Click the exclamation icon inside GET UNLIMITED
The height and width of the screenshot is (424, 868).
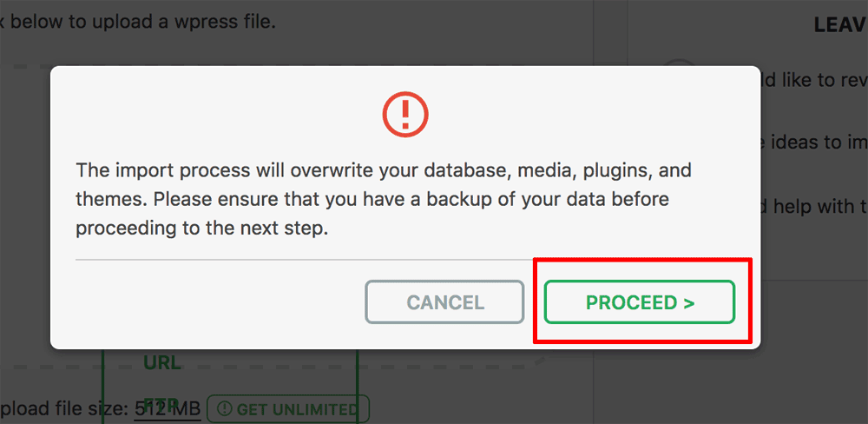tap(225, 409)
